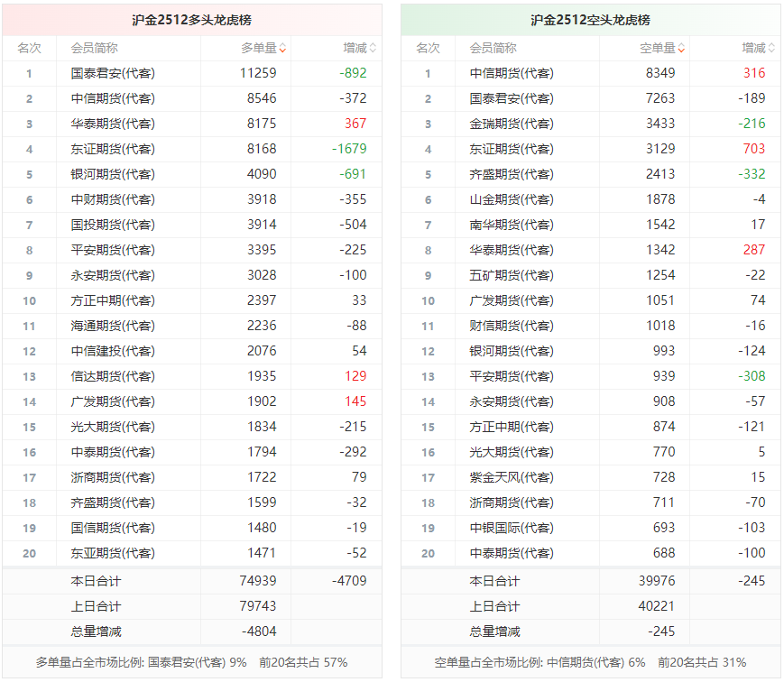
Task: Select 国泰君安(代客) in short table row 2
Action: click(512, 98)
